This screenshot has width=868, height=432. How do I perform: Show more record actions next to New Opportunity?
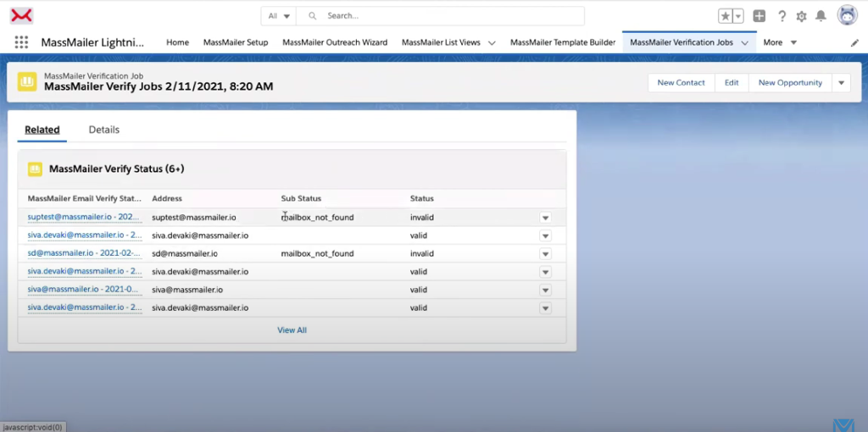pyautogui.click(x=841, y=83)
